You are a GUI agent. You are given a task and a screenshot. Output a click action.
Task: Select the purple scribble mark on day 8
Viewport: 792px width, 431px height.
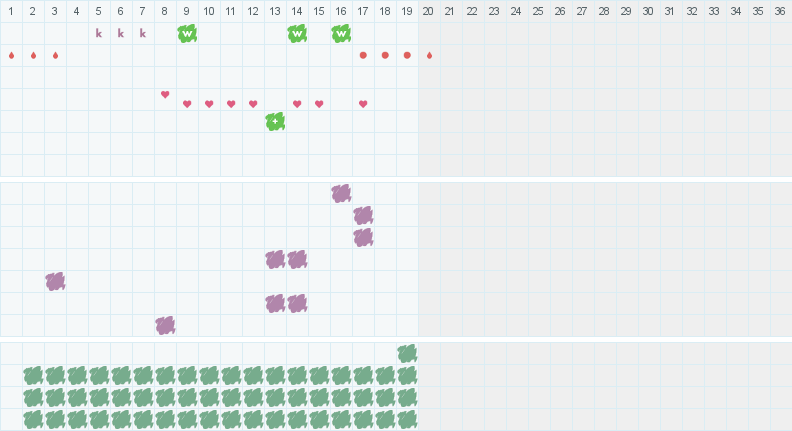pos(165,325)
